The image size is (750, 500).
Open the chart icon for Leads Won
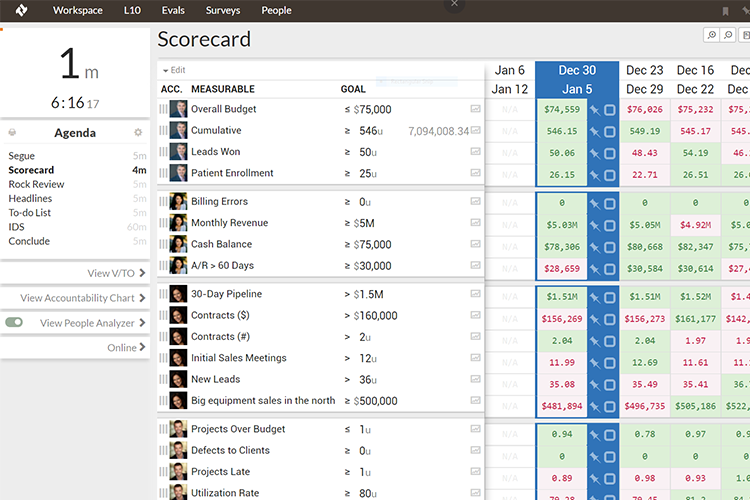click(475, 152)
